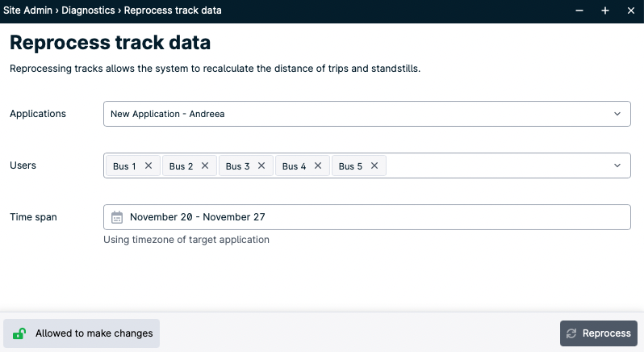Remove Bus 4 from Users
This screenshot has height=352, width=644.
(317, 166)
